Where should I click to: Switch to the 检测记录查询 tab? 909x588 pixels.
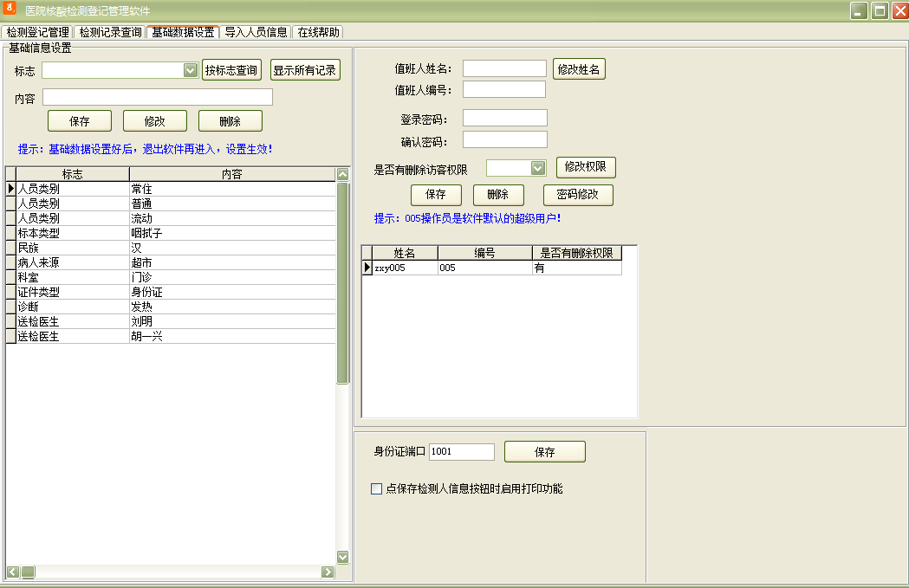[110, 32]
